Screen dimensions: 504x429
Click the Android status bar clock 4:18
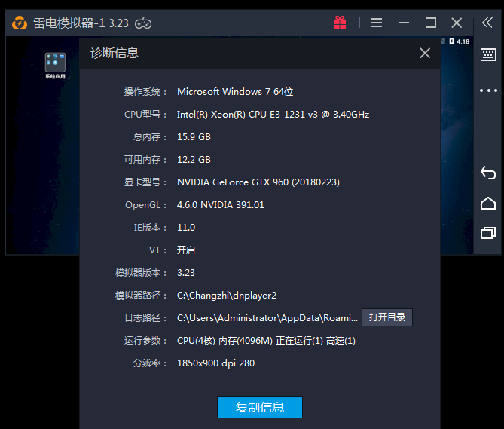pos(463,41)
